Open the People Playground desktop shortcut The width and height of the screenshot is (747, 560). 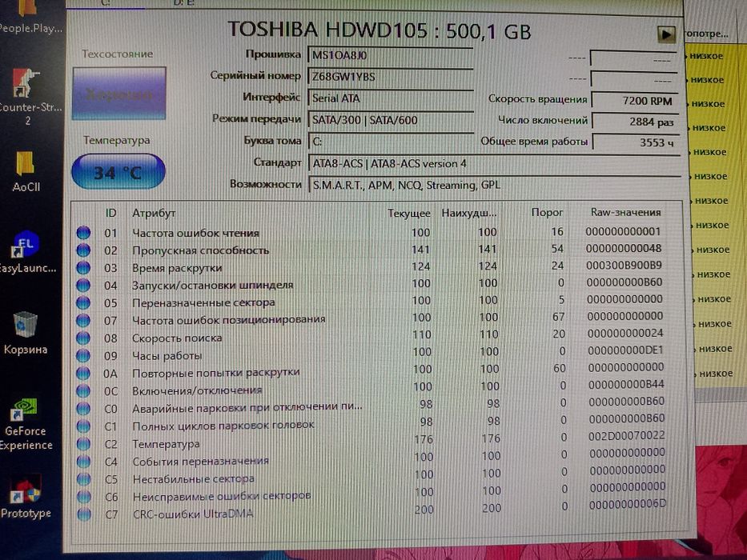pos(27,17)
